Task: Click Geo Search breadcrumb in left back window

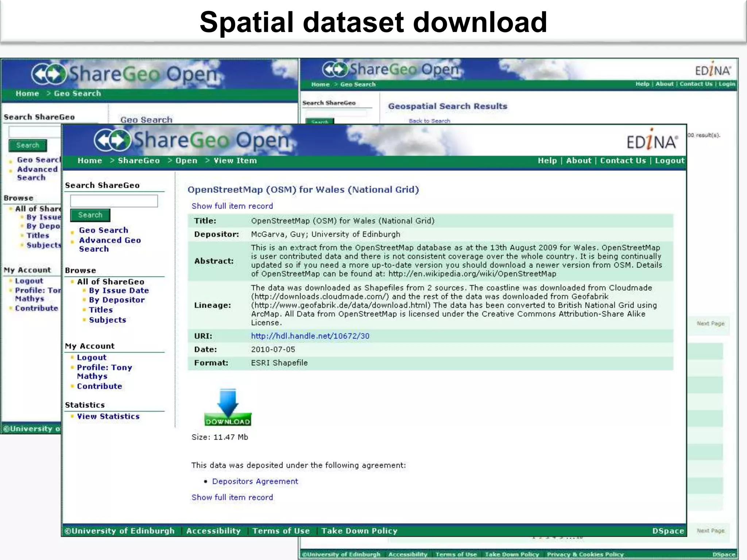Action: (77, 94)
